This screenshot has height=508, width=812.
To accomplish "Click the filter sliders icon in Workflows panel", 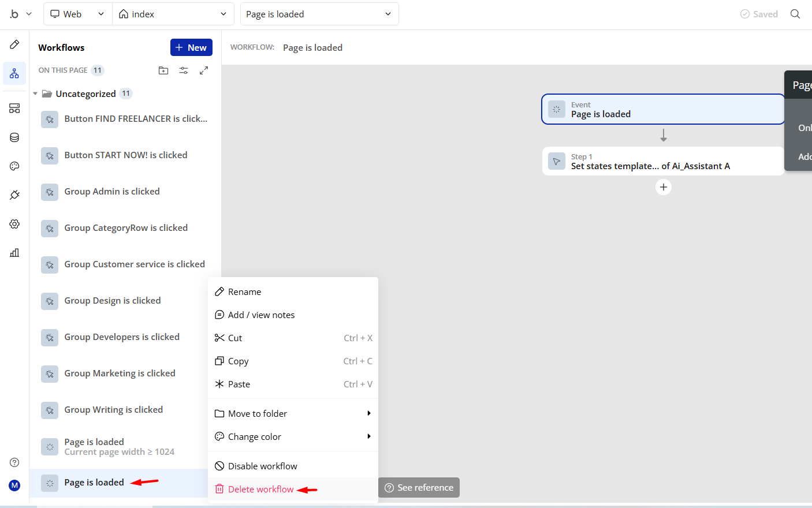I will (184, 70).
